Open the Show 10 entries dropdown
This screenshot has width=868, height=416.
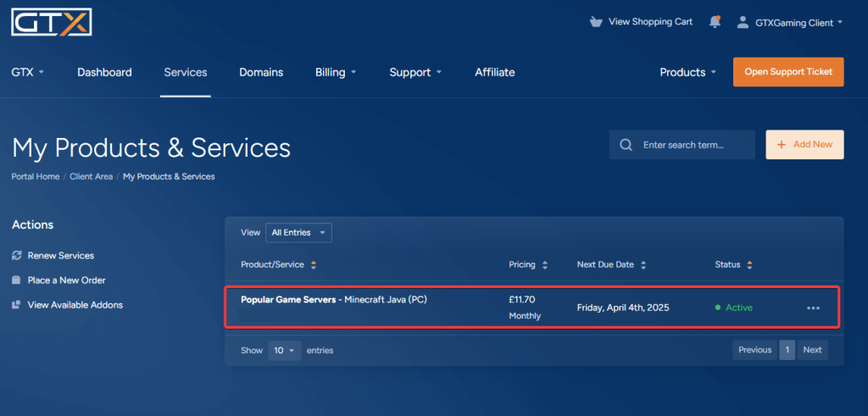(285, 351)
